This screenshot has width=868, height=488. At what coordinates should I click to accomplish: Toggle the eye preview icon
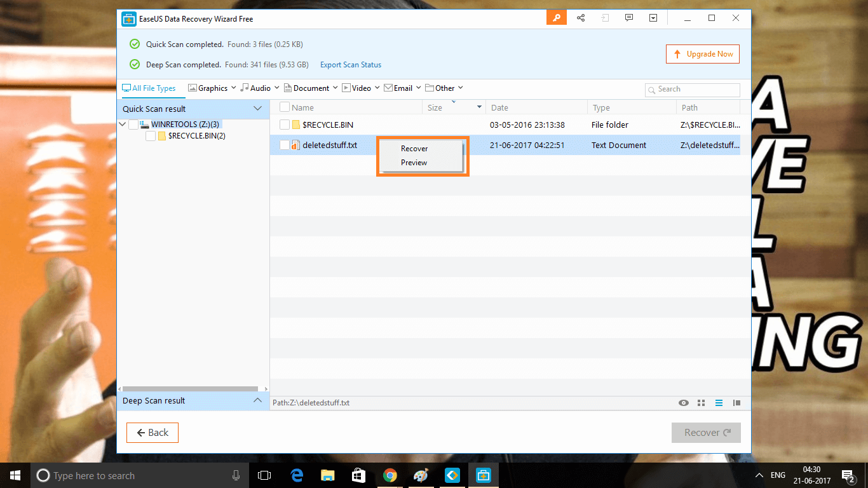click(684, 403)
